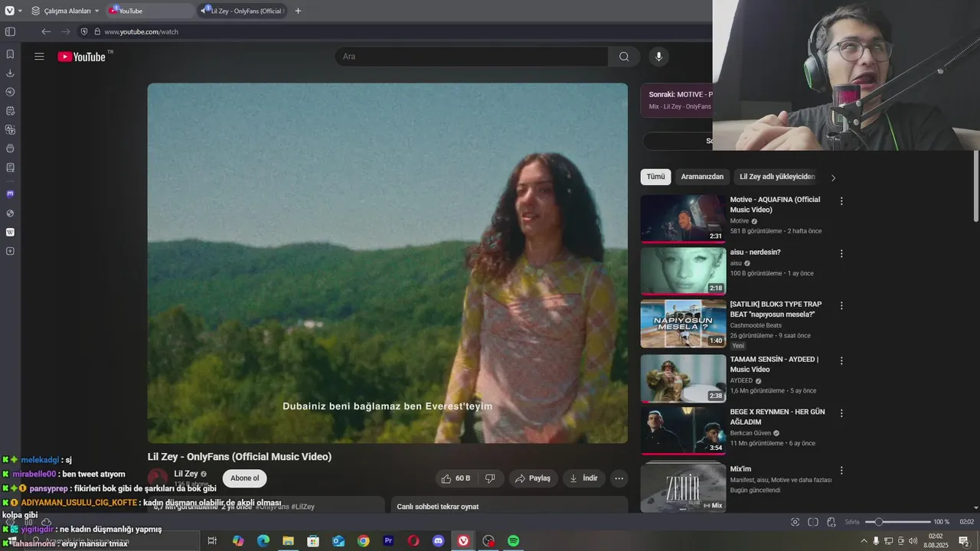Open page actions icon in status bar

pyautogui.click(x=831, y=522)
